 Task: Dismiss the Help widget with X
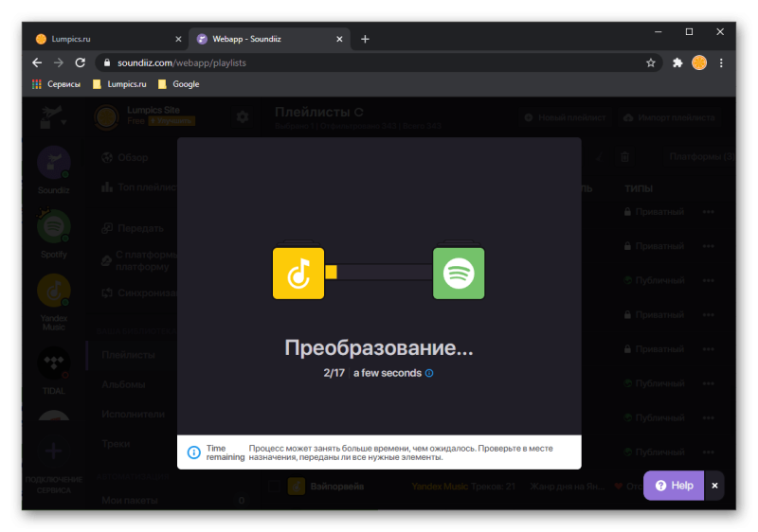714,486
